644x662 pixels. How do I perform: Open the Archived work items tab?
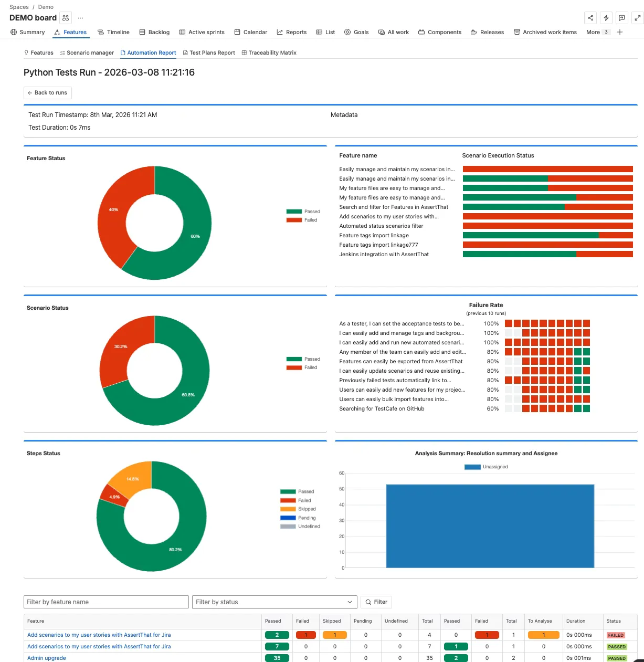[x=545, y=32]
